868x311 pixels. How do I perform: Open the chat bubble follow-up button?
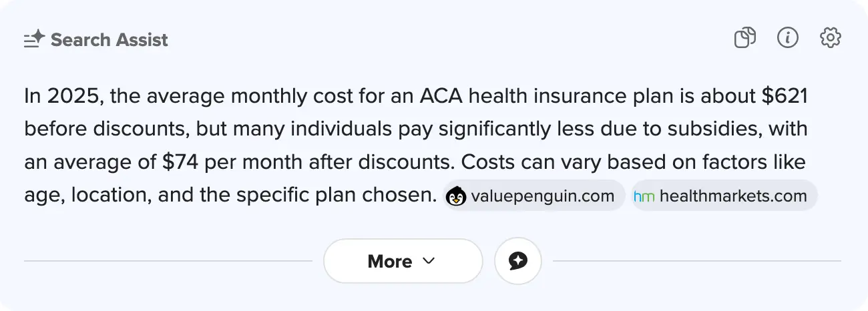[x=517, y=261]
